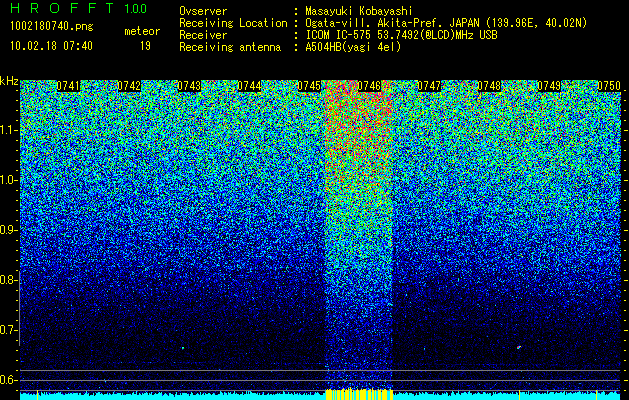
Task: Select the file name 1002180740.png
Action: point(51,27)
